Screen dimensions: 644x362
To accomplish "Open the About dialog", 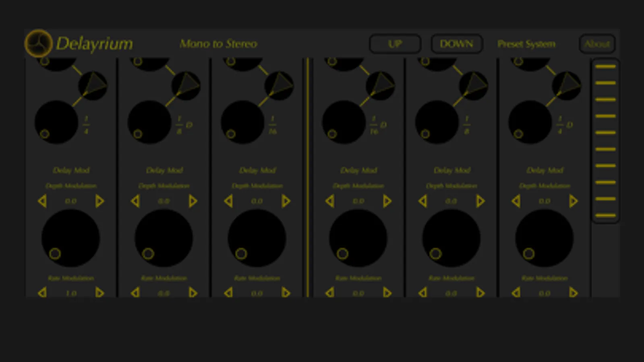I will point(597,44).
